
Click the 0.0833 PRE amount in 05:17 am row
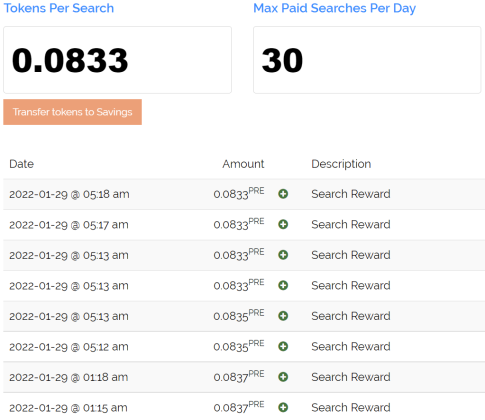tap(239, 223)
